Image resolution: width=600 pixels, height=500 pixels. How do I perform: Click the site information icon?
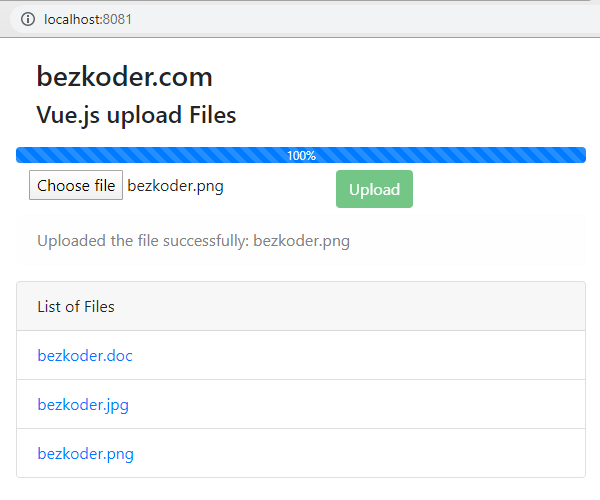(27, 19)
